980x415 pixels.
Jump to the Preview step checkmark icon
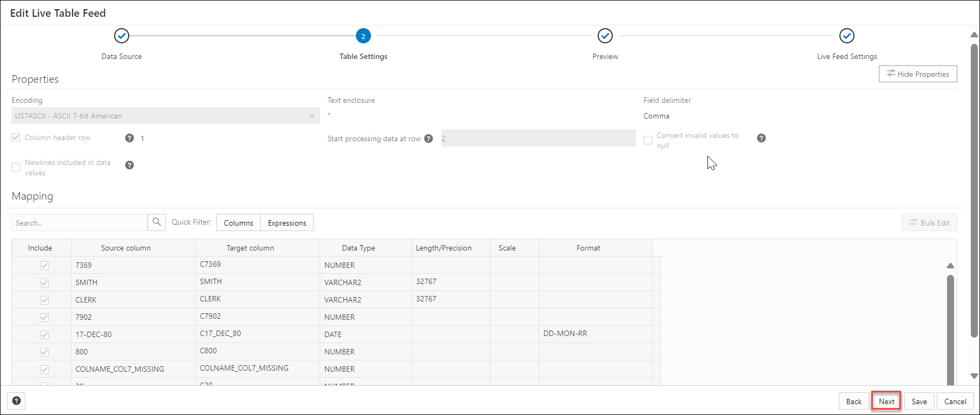605,36
